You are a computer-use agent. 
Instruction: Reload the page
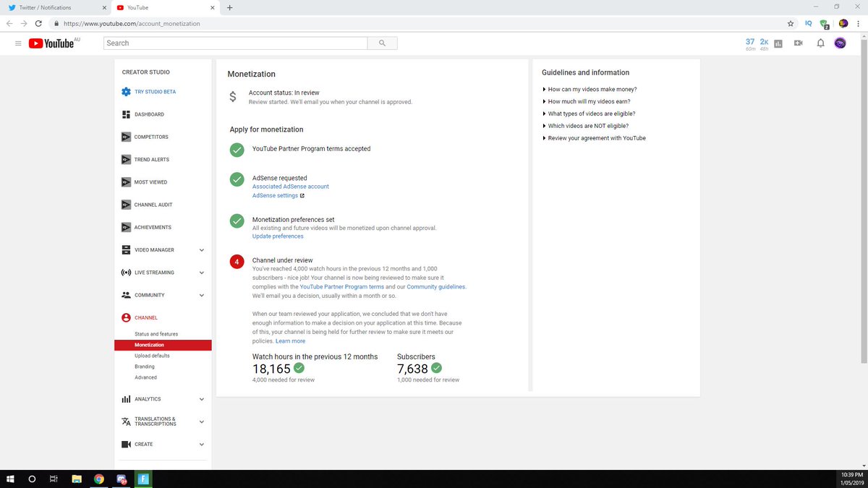click(38, 23)
